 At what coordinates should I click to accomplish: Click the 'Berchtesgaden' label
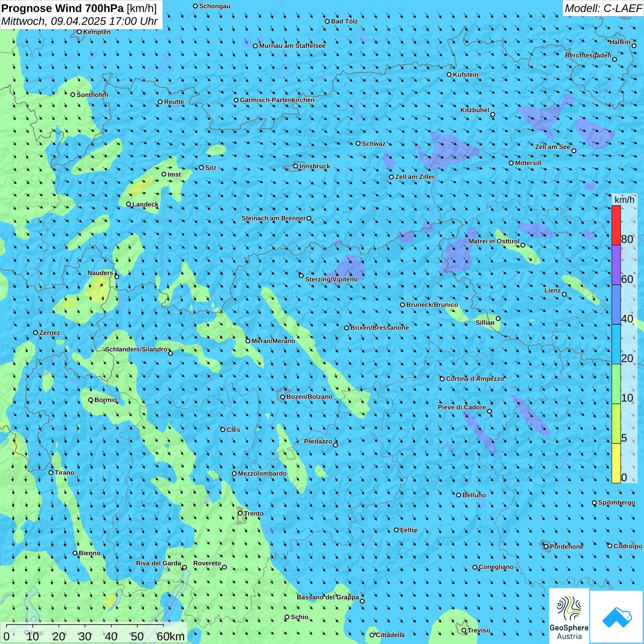tap(588, 55)
